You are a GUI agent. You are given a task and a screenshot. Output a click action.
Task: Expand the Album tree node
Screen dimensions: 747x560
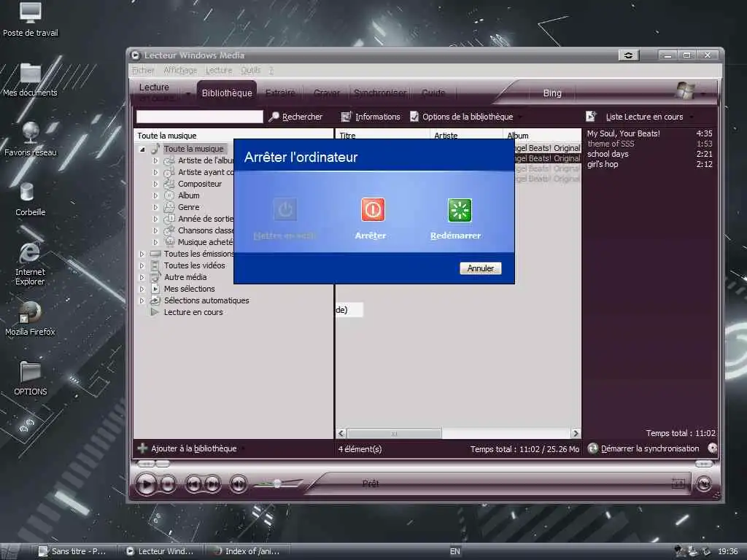click(155, 195)
